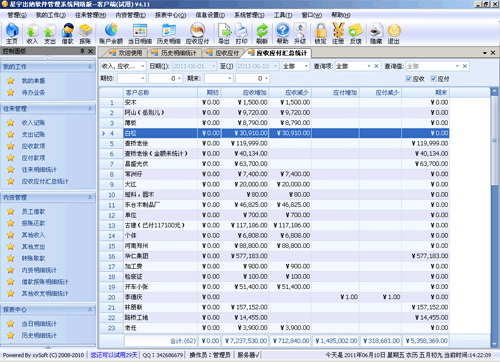
Task: Click the 注册 register yen icon
Action: [x=338, y=33]
